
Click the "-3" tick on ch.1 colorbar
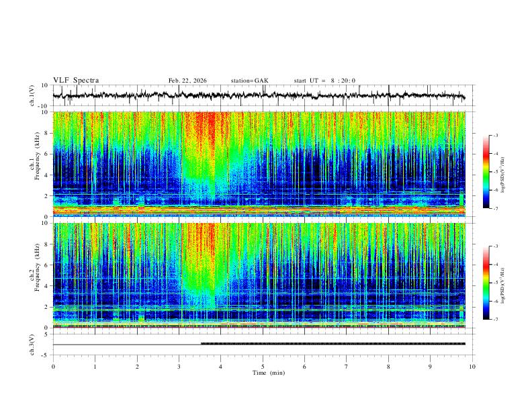click(x=495, y=135)
